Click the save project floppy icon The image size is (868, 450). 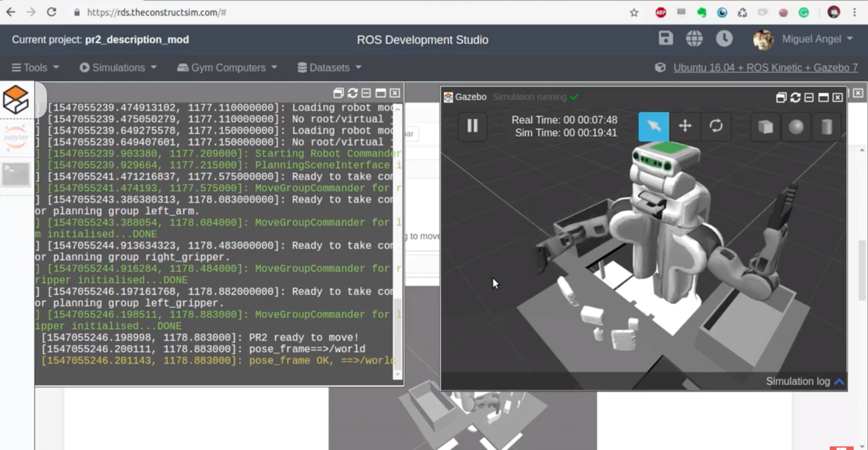[665, 38]
